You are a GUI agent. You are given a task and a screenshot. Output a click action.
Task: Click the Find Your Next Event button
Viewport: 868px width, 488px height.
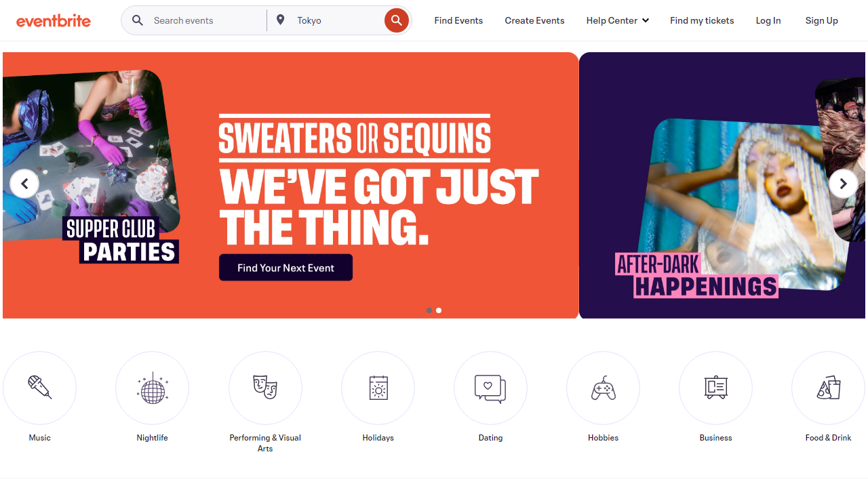(285, 268)
